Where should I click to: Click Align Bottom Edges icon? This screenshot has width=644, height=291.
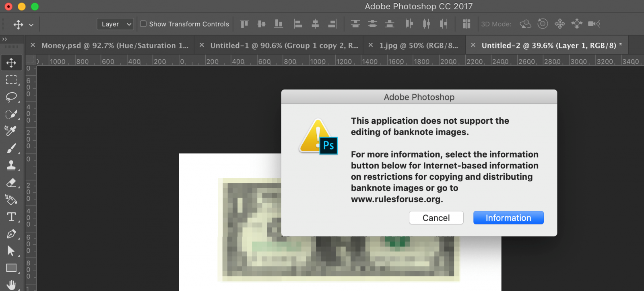(279, 24)
